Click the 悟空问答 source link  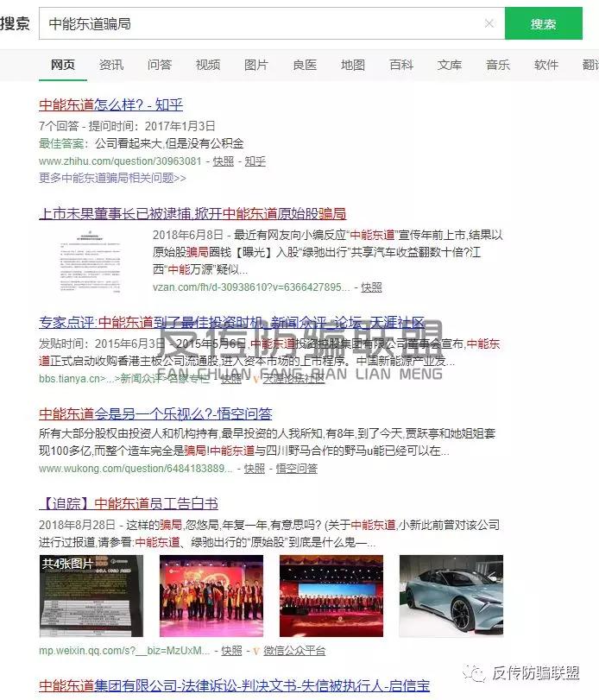(297, 469)
